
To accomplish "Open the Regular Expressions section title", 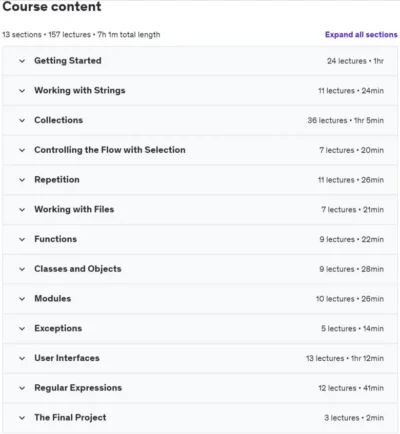I will pos(78,388).
